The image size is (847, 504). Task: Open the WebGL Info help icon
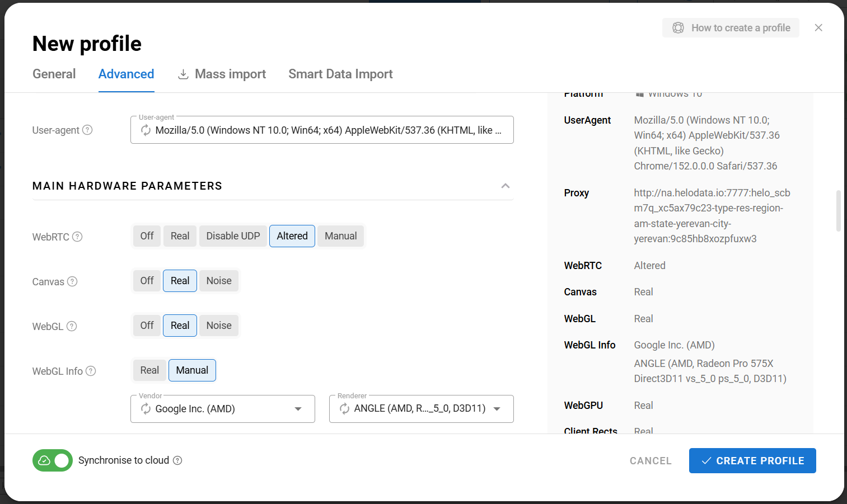[91, 371]
